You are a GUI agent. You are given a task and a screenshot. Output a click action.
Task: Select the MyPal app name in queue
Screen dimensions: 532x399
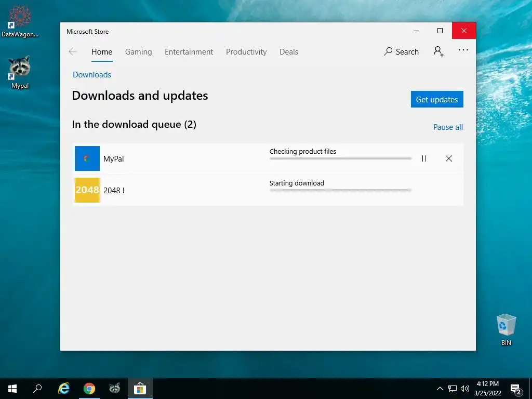114,159
